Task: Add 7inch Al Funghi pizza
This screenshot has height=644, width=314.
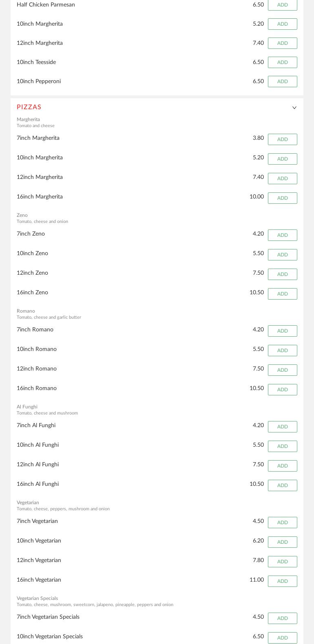Action: pos(282,427)
